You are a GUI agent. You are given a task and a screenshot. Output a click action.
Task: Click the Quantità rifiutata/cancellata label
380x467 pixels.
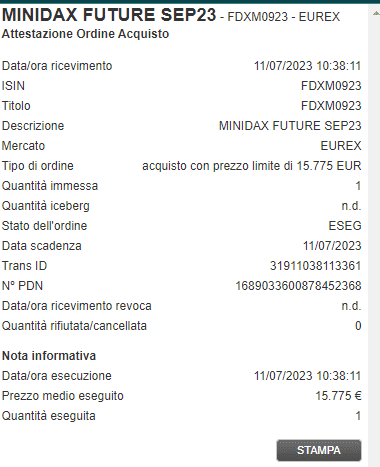pos(74,326)
